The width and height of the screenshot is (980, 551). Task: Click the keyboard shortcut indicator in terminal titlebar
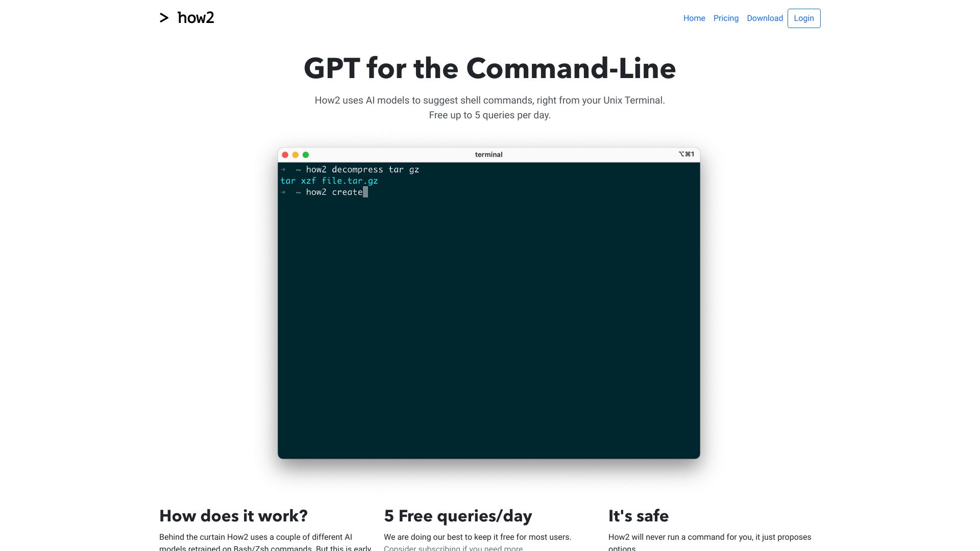click(x=686, y=154)
